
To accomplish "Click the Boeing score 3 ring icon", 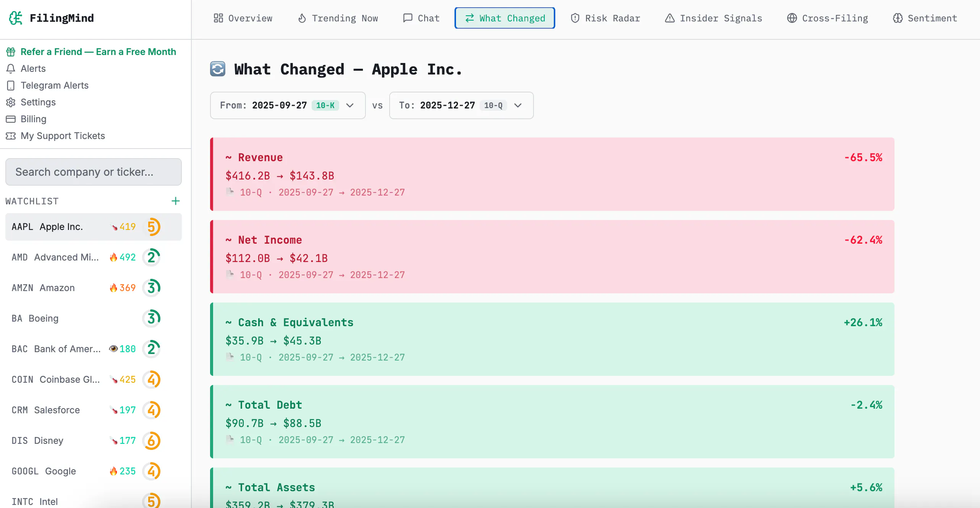I will click(x=152, y=319).
